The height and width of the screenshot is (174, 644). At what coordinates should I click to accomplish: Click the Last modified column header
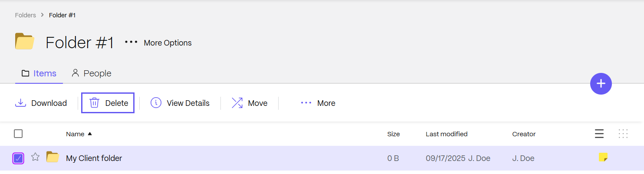[x=446, y=134]
